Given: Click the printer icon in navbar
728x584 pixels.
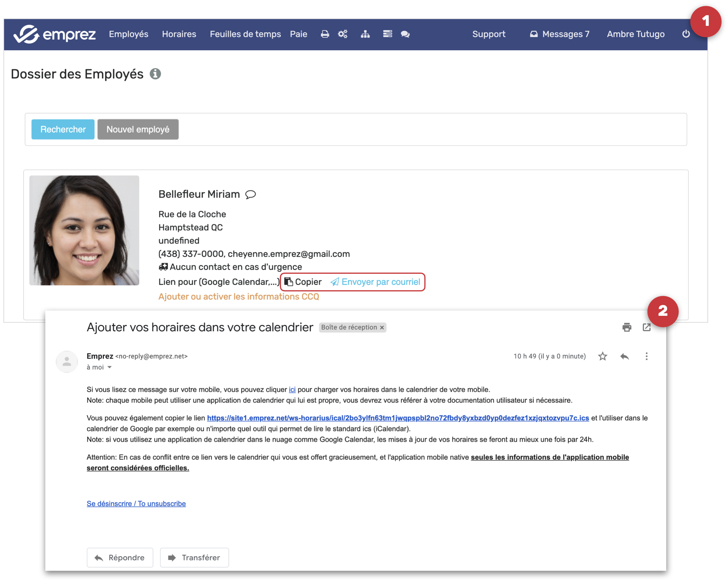Looking at the screenshot, I should [325, 34].
